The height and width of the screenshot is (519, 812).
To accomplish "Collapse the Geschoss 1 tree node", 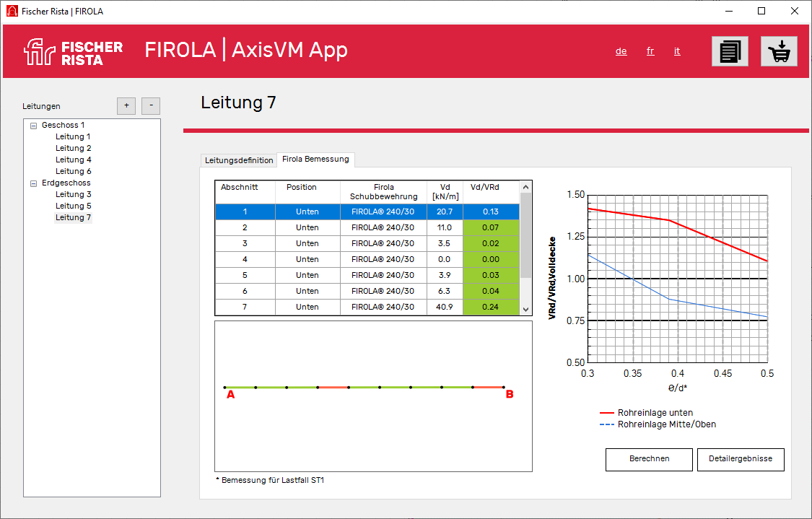I will [x=32, y=124].
